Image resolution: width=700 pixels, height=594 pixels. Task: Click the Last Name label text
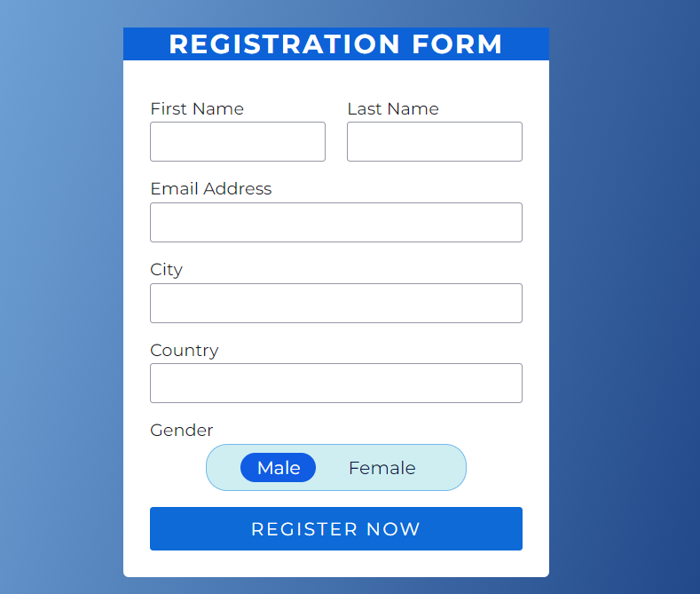click(x=393, y=108)
